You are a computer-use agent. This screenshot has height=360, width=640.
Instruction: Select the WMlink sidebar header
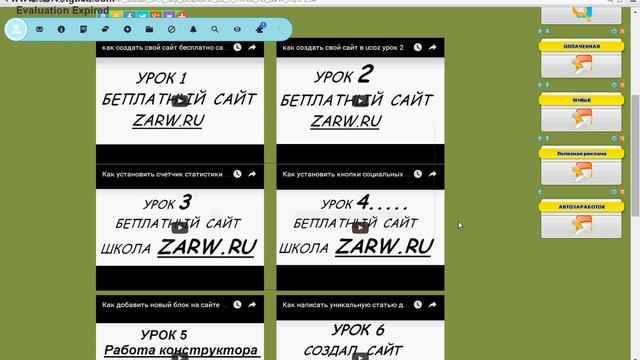582,100
